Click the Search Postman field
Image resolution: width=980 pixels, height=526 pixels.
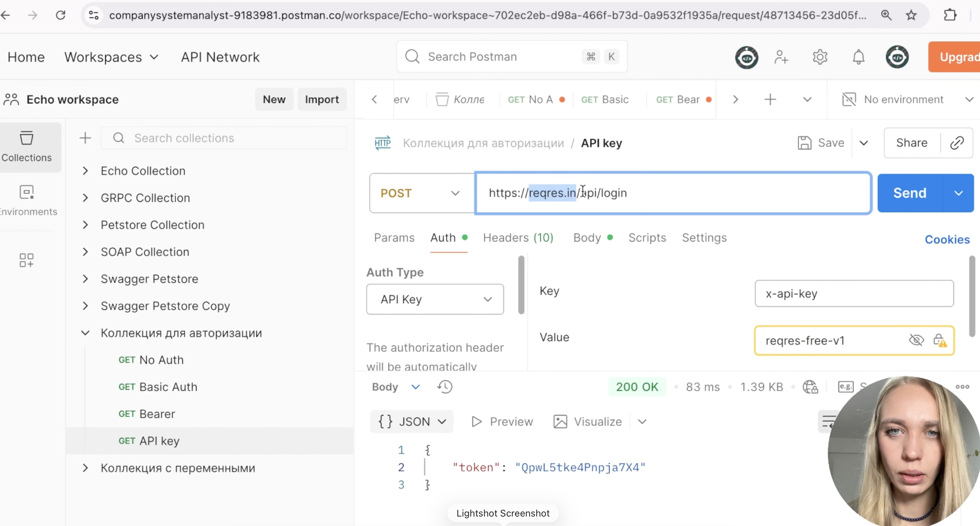click(512, 57)
